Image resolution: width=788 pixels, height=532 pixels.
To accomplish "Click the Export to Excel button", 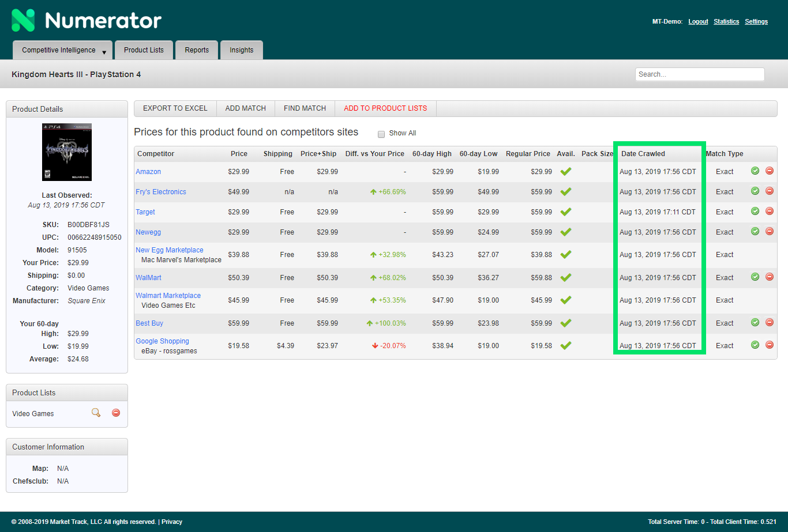I will click(x=175, y=108).
